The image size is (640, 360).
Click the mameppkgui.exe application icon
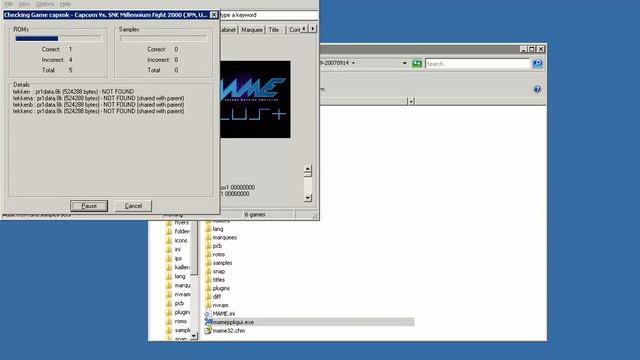(x=209, y=322)
